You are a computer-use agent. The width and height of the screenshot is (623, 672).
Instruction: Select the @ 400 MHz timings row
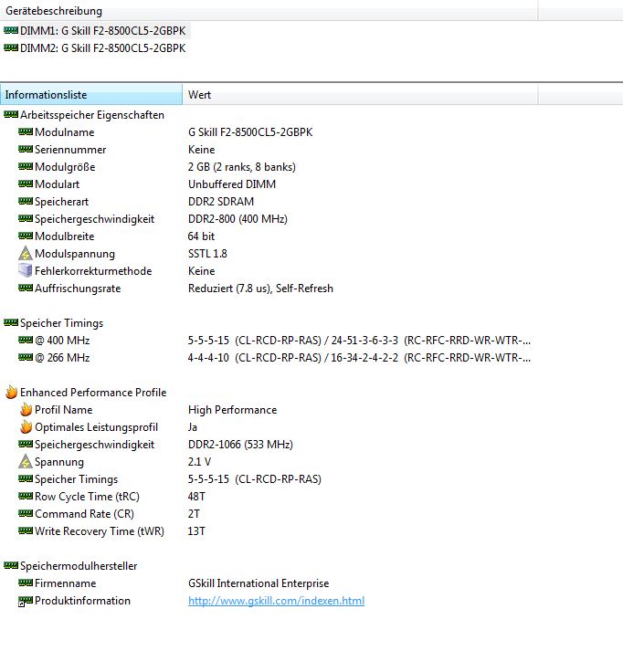click(x=62, y=341)
